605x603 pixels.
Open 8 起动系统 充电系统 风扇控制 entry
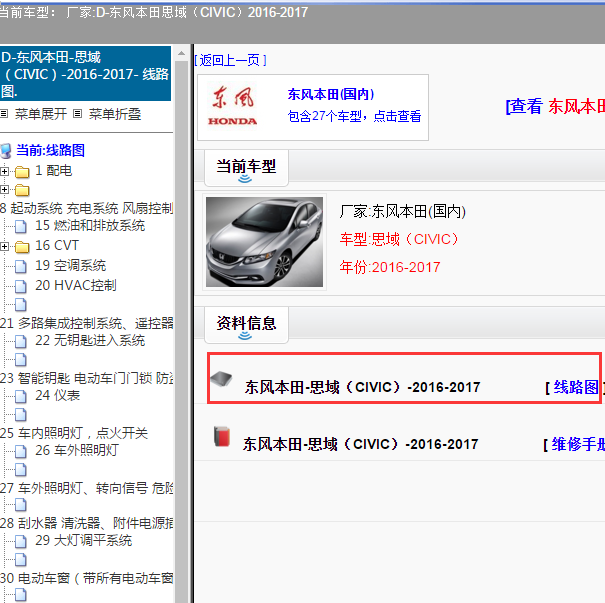pos(86,208)
